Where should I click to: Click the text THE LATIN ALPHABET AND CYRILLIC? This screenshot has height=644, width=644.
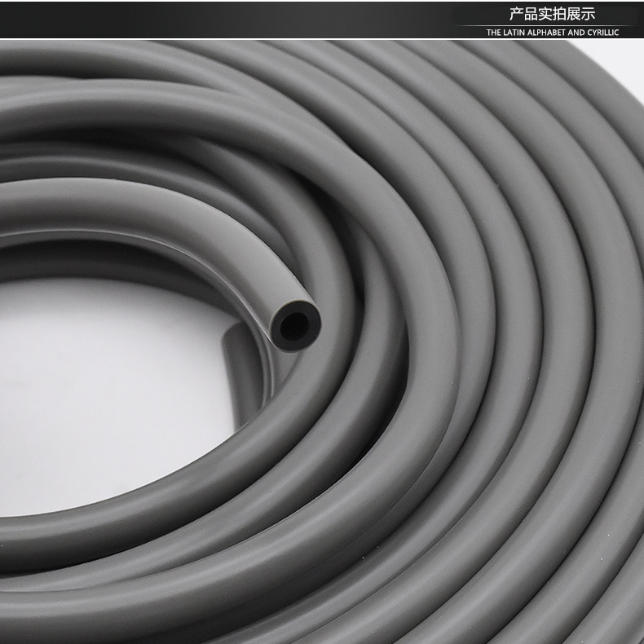[553, 33]
